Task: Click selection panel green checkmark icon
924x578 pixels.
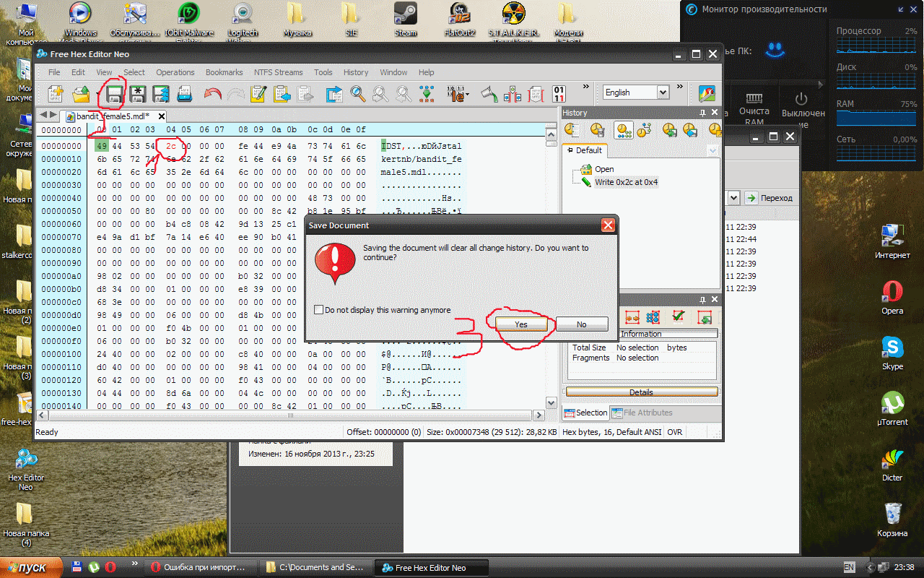Action: tap(678, 316)
